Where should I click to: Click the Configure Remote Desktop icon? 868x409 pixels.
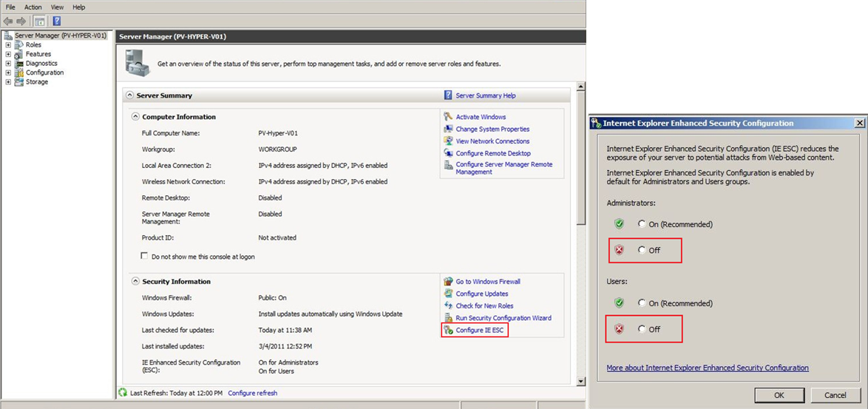click(448, 153)
